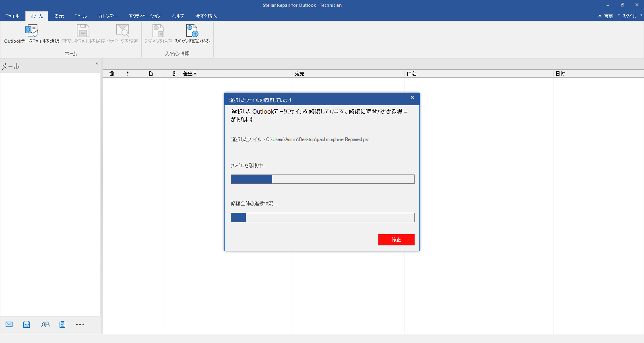Click the red 停止 button
Image resolution: width=644 pixels, height=343 pixels.
point(396,239)
